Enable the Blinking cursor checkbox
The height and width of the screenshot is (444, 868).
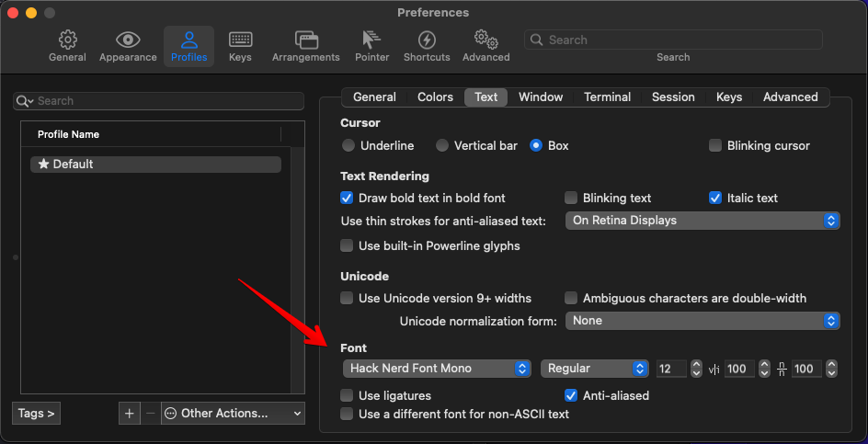[715, 145]
